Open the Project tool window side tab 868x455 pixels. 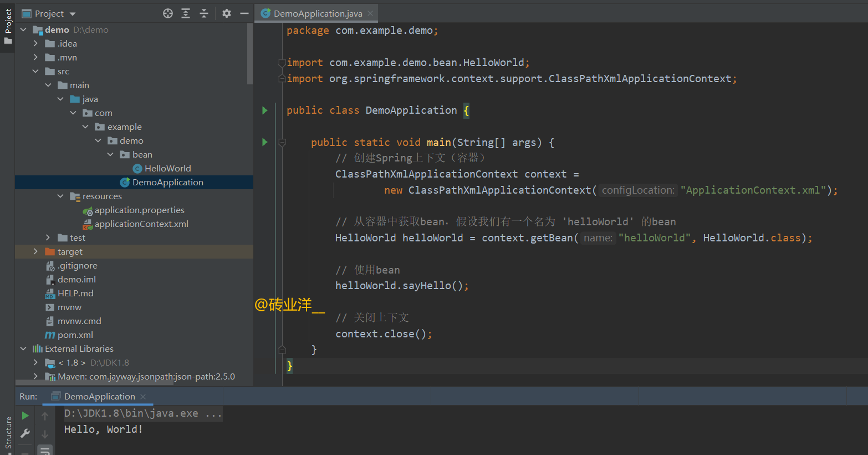point(8,27)
